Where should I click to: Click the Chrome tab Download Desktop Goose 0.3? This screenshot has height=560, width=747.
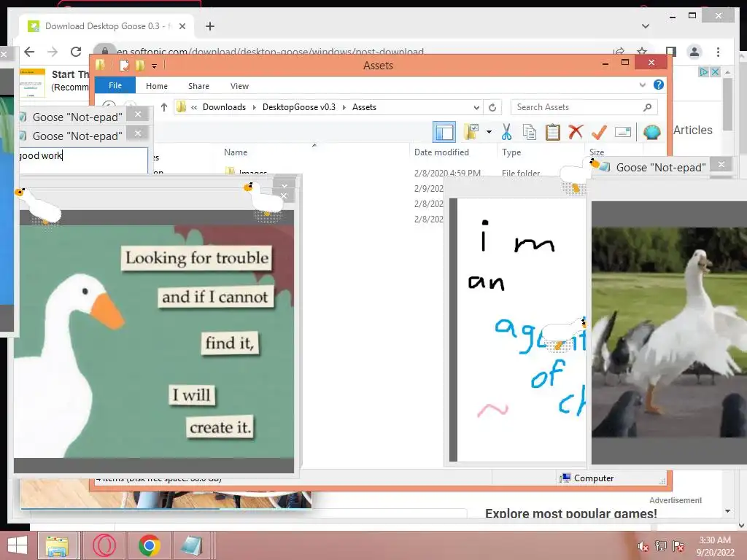(x=107, y=26)
